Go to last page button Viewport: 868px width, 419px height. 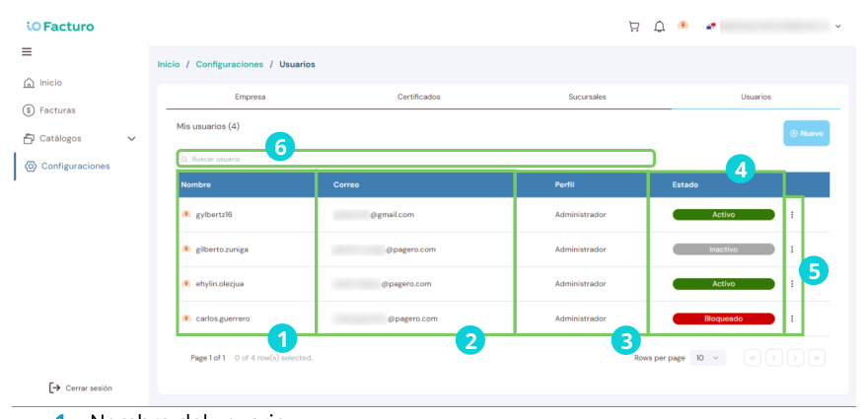pyautogui.click(x=817, y=358)
